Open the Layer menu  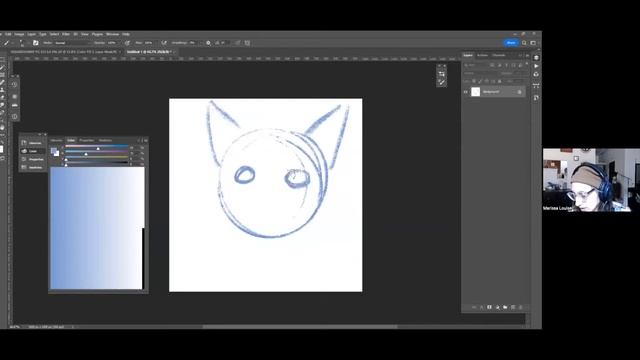(31, 34)
